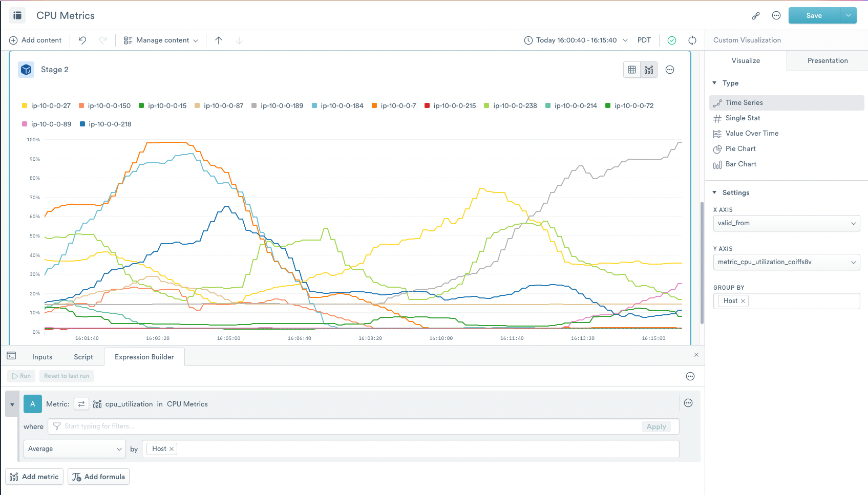
Task: Switch Stage 2 to visualization view
Action: [x=649, y=70]
